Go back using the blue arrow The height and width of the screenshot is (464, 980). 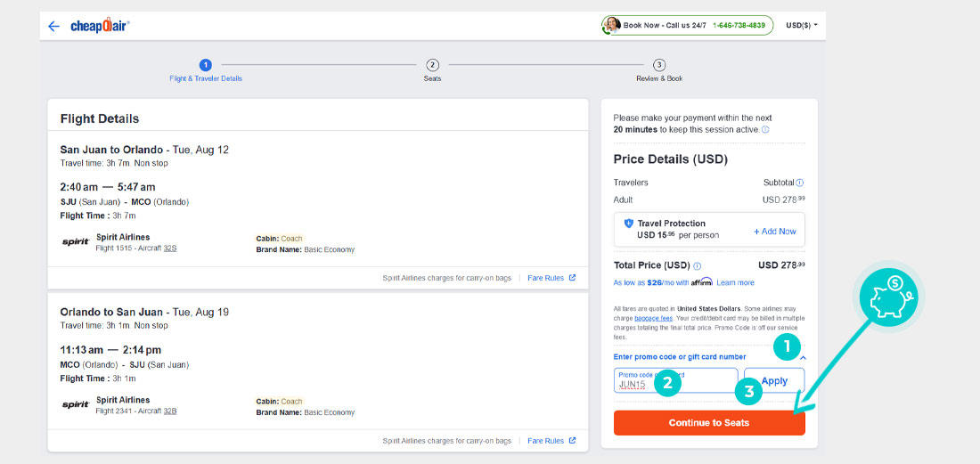pos(53,26)
